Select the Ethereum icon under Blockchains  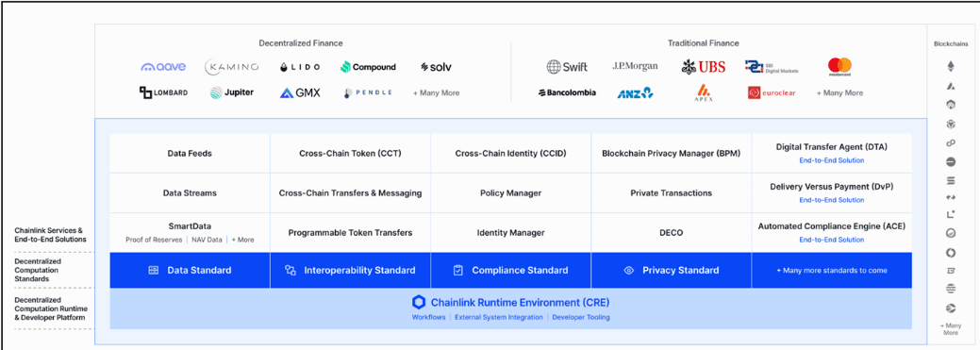click(951, 66)
